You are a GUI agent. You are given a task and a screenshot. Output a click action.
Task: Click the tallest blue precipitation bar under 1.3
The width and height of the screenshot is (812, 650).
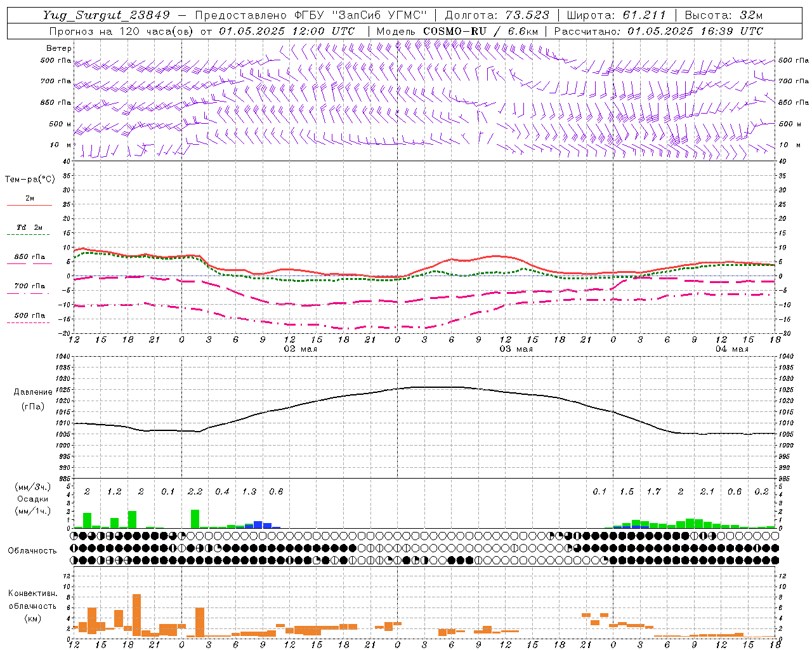point(258,525)
